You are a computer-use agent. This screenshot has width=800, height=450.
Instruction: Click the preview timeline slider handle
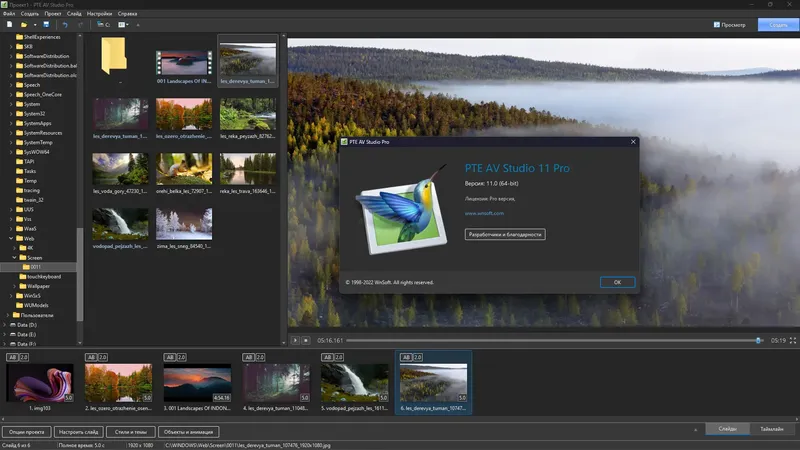point(758,340)
